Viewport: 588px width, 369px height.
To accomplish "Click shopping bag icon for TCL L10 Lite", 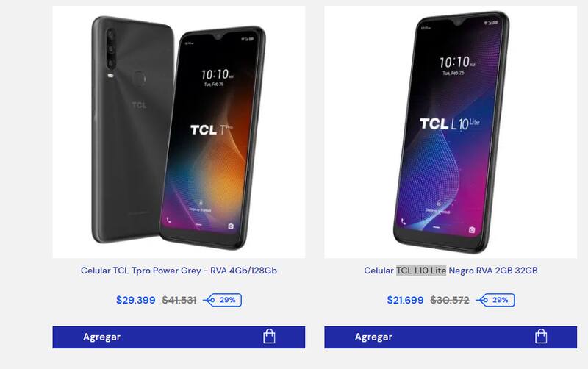I will [x=541, y=337].
